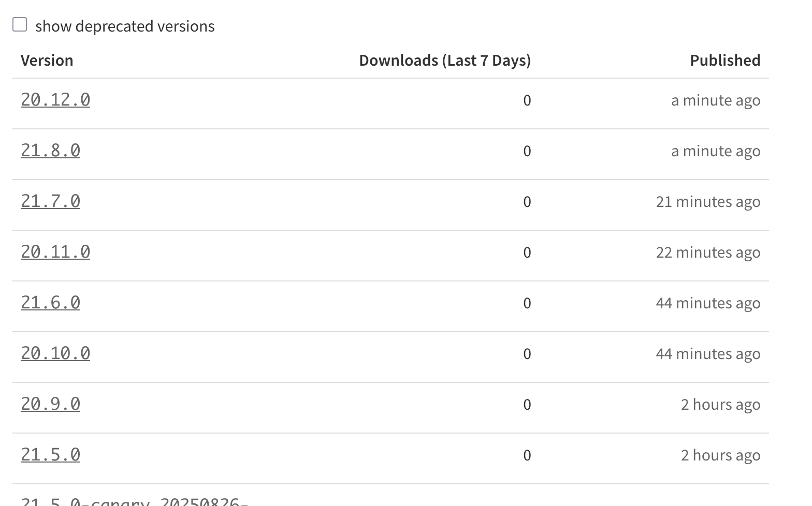Click the Version column header
Image resolution: width=812 pixels, height=506 pixels.
point(47,61)
